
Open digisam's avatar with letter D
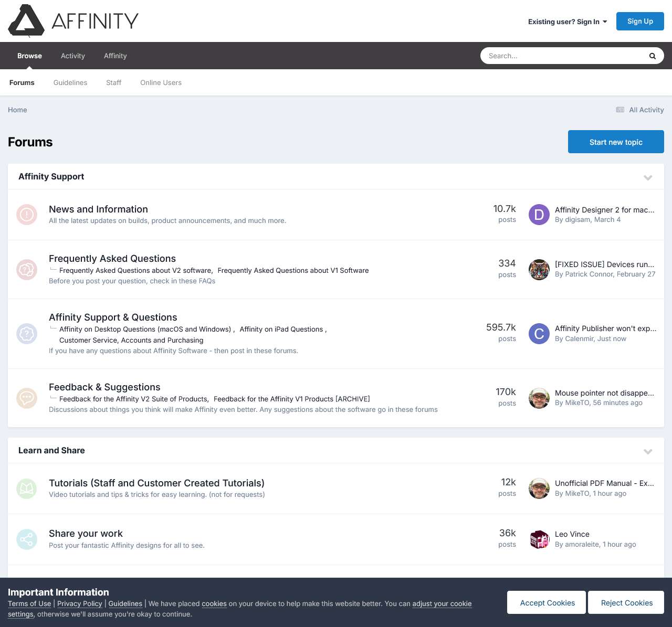tap(539, 215)
